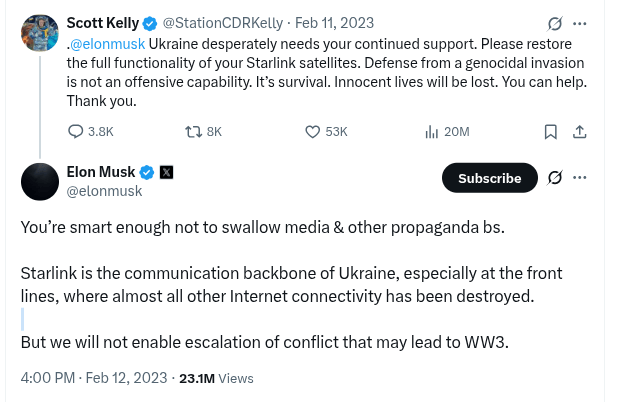Viewport: 619px width, 402px height.
Task: Click the Grok icon beside the Subscribe button
Action: coord(556,178)
